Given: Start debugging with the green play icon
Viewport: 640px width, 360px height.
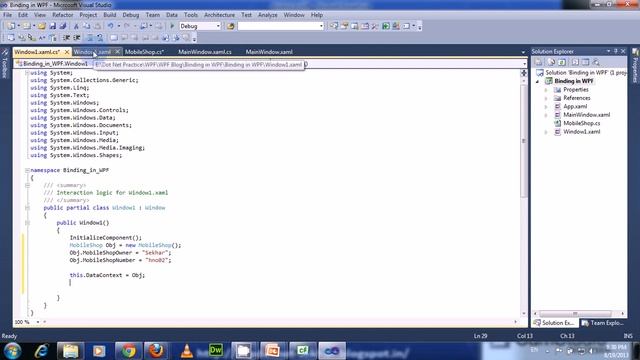Looking at the screenshot, I should coord(172,26).
